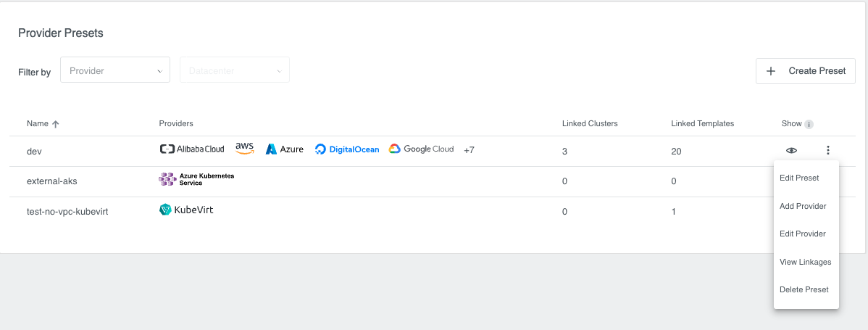Image resolution: width=868 pixels, height=330 pixels.
Task: Click the AWS provider logo
Action: tap(245, 148)
